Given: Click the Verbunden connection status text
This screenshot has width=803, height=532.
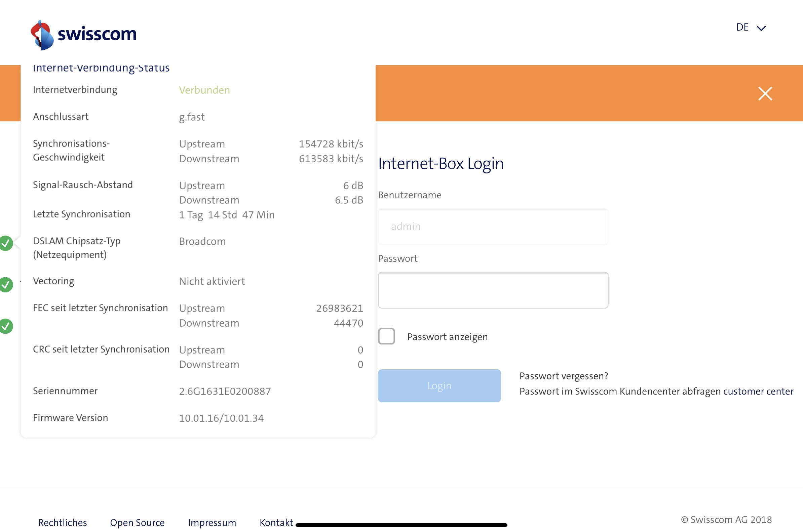Looking at the screenshot, I should coord(204,90).
